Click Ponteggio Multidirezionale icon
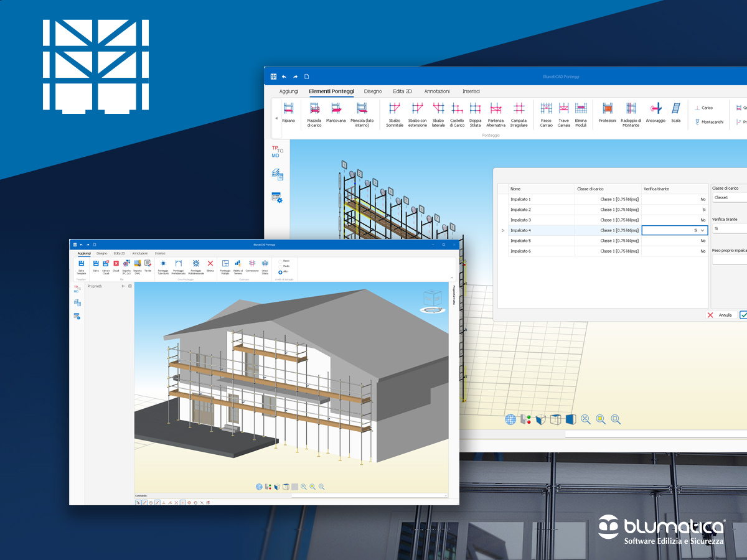 pos(196,267)
